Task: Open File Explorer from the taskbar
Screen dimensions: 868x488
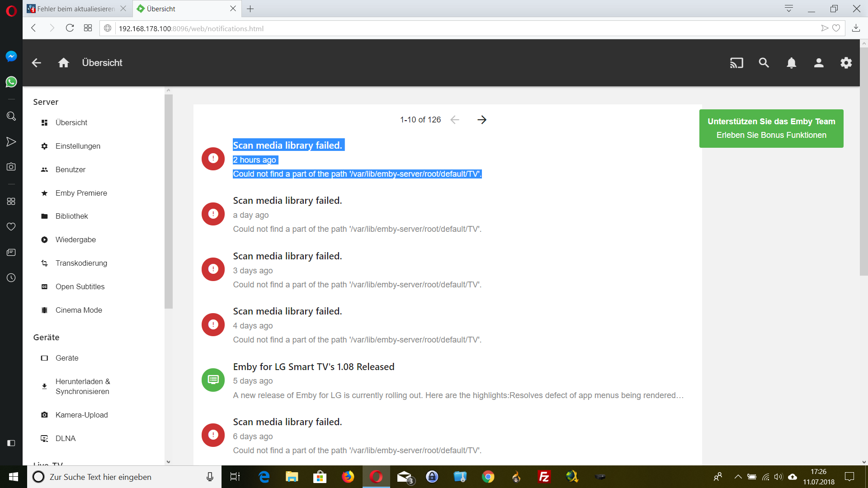Action: click(x=292, y=477)
